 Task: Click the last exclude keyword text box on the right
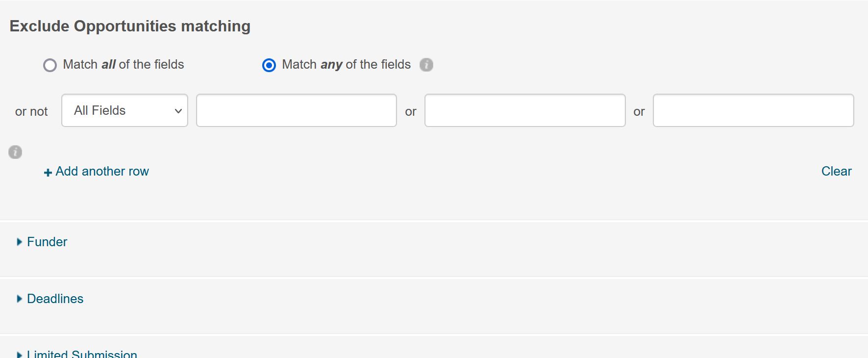[x=753, y=111]
